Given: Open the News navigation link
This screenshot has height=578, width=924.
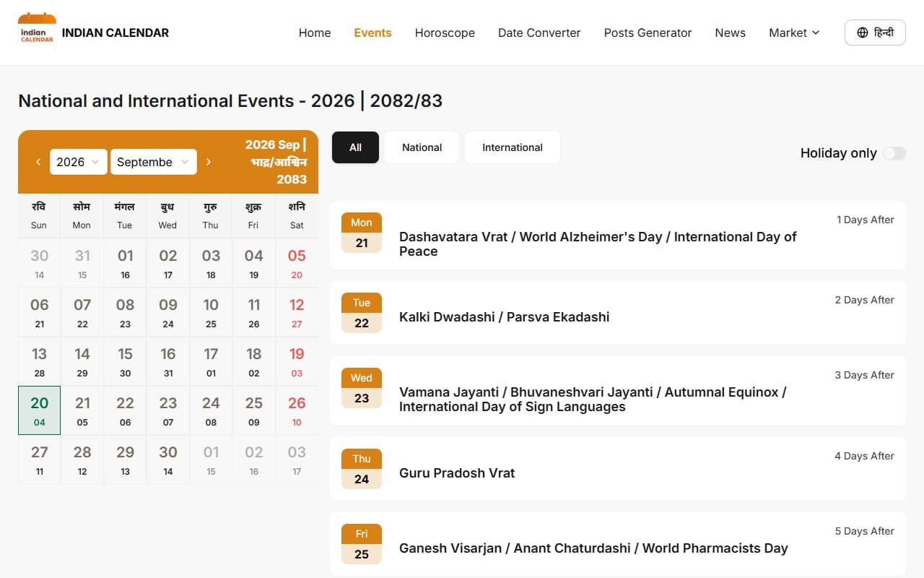Looking at the screenshot, I should pos(730,33).
